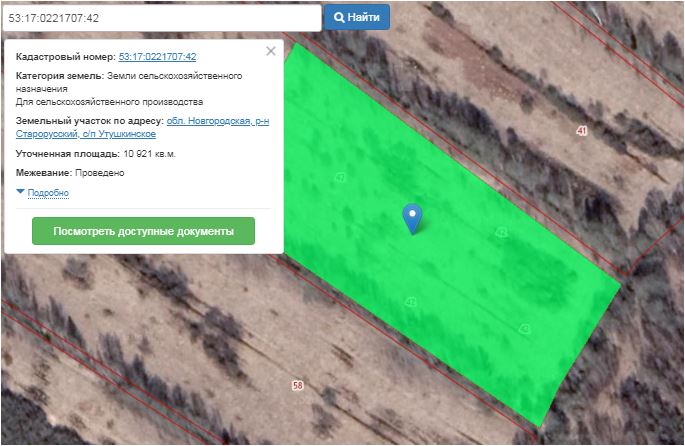
Task: Click the Кадастровый номер label
Action: [x=65, y=57]
